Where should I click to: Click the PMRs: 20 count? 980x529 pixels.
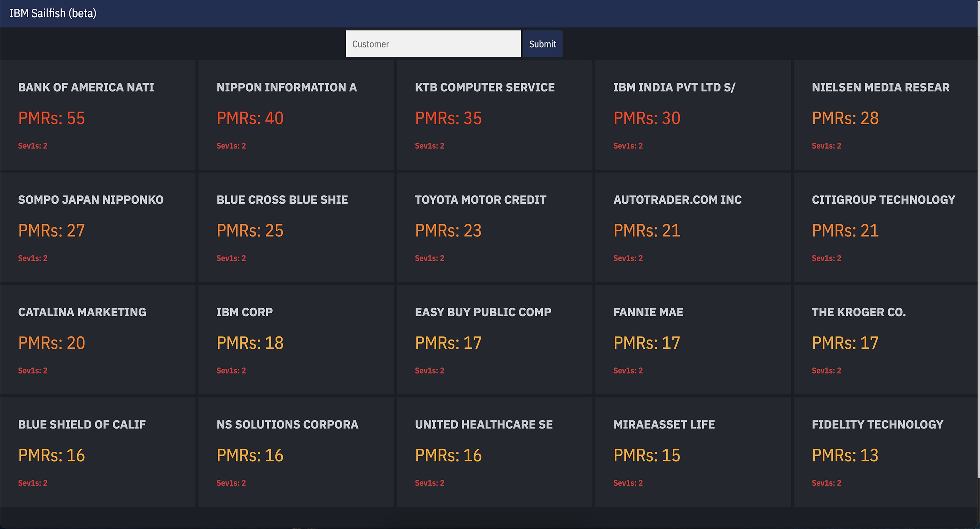coord(51,343)
